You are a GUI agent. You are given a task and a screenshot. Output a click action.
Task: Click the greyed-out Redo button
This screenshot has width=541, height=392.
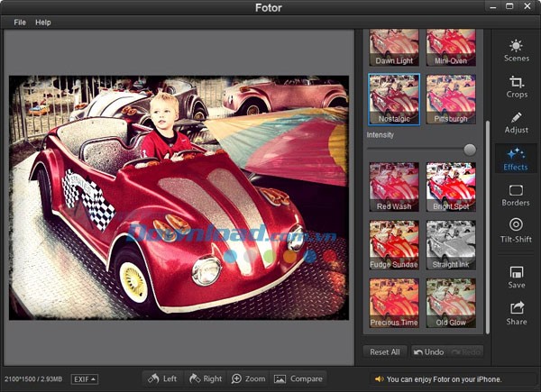pos(466,351)
